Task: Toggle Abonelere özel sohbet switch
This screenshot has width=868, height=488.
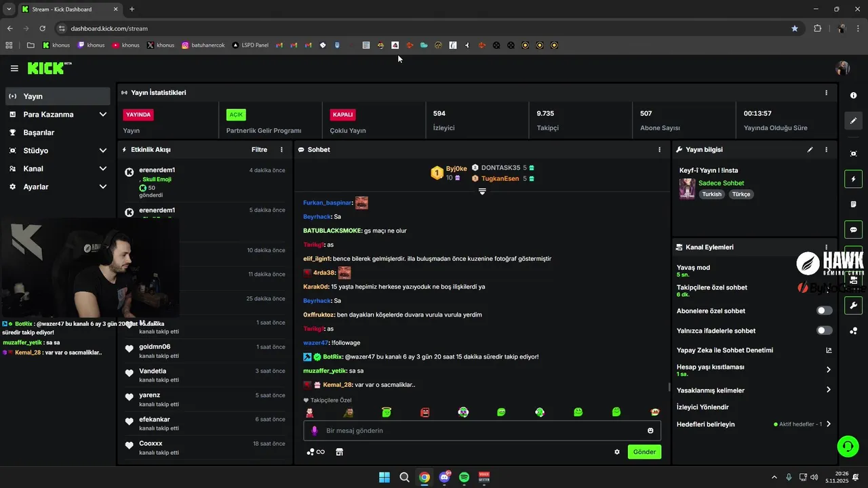Action: tap(824, 310)
